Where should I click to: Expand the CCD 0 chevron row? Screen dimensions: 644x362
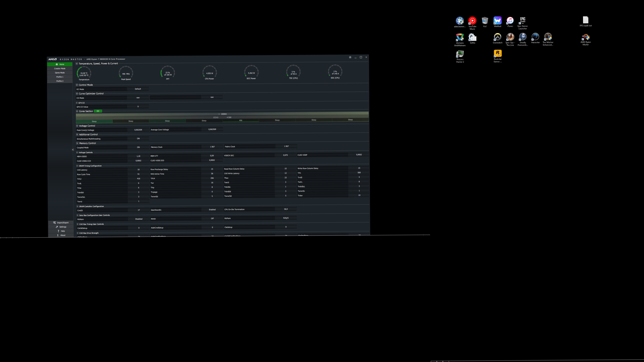tap(219, 114)
